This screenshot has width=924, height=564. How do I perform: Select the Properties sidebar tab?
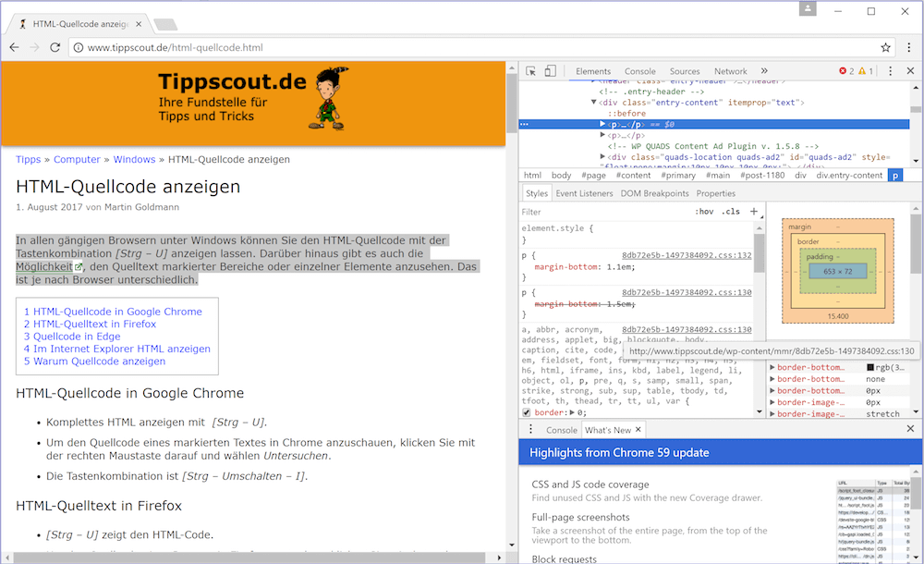click(716, 193)
